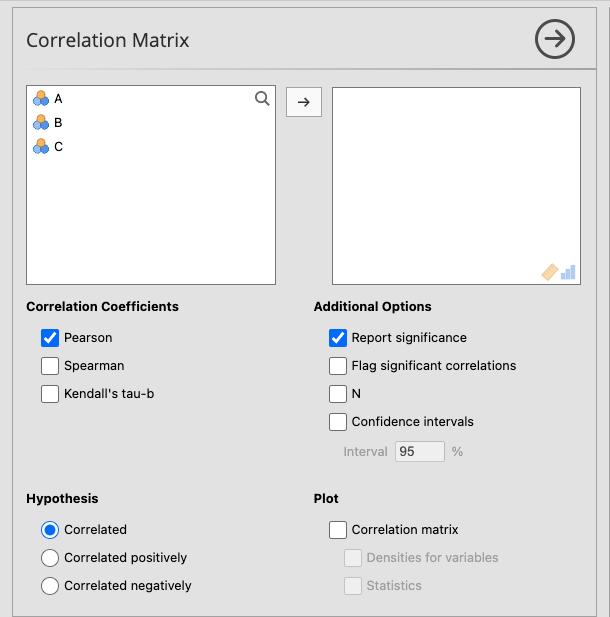Select variable C in the list
Screen dimensions: 610x617
coord(58,147)
